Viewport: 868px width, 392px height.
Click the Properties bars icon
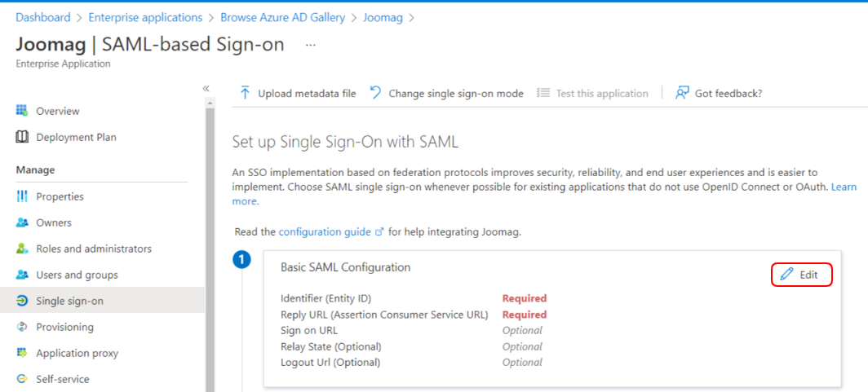tap(23, 196)
